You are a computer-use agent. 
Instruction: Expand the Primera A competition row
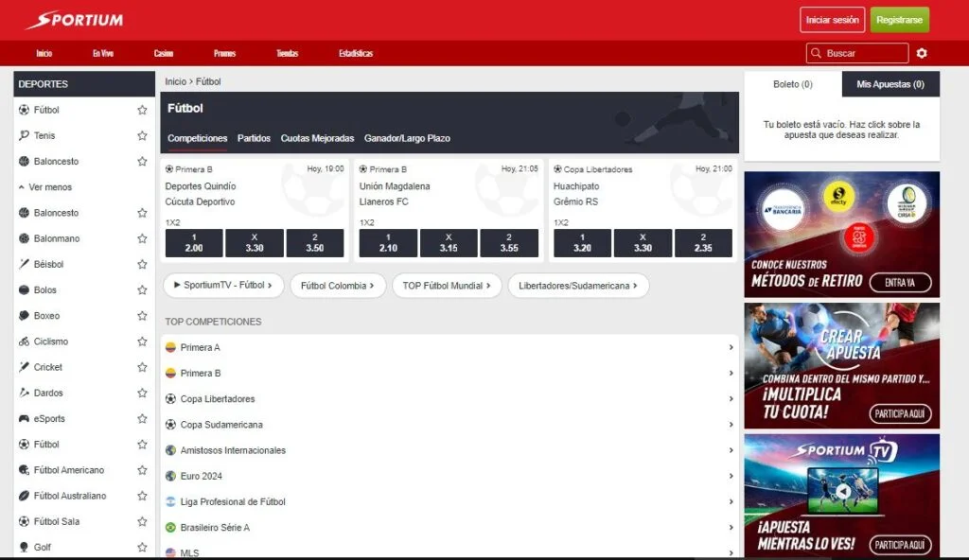click(731, 348)
